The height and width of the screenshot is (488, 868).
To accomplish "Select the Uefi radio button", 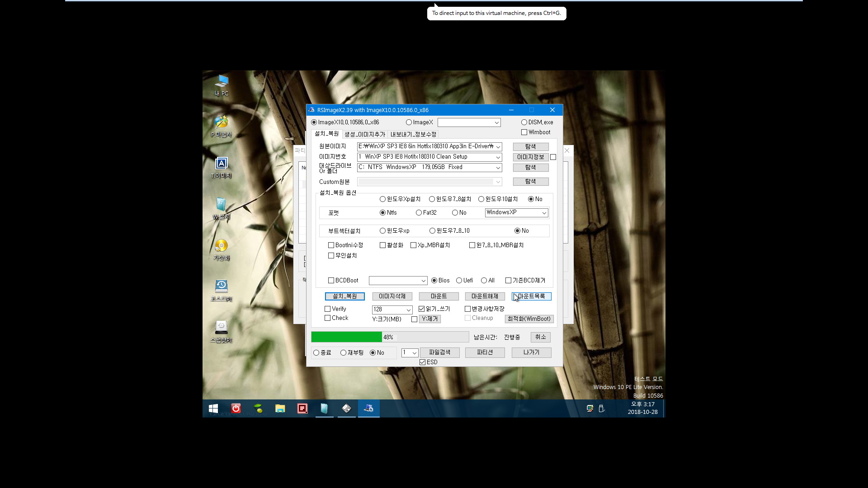I will tap(464, 281).
